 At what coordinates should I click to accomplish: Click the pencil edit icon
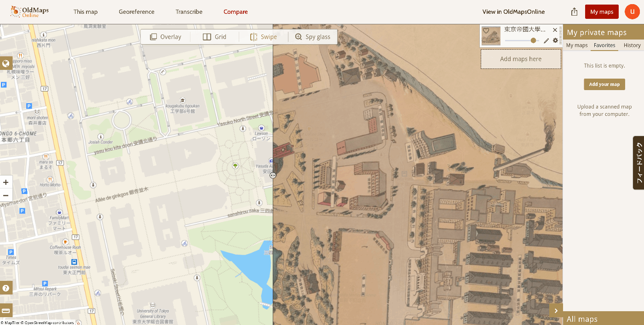coord(546,40)
